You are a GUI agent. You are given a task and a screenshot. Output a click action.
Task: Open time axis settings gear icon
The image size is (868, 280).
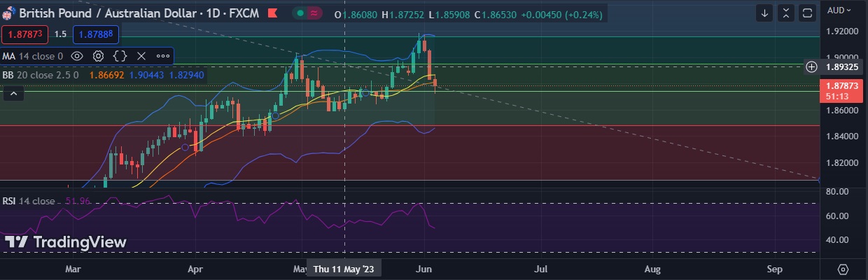[x=843, y=269]
